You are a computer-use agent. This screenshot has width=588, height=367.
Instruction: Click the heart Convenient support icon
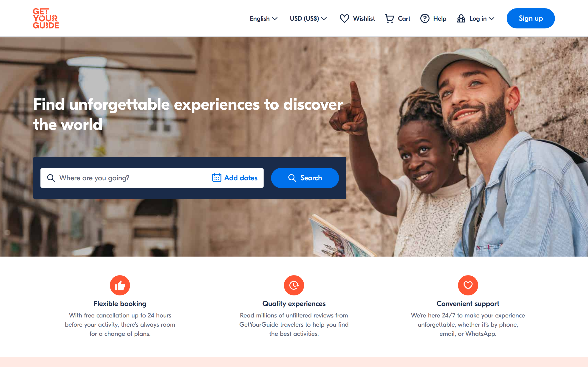(468, 285)
